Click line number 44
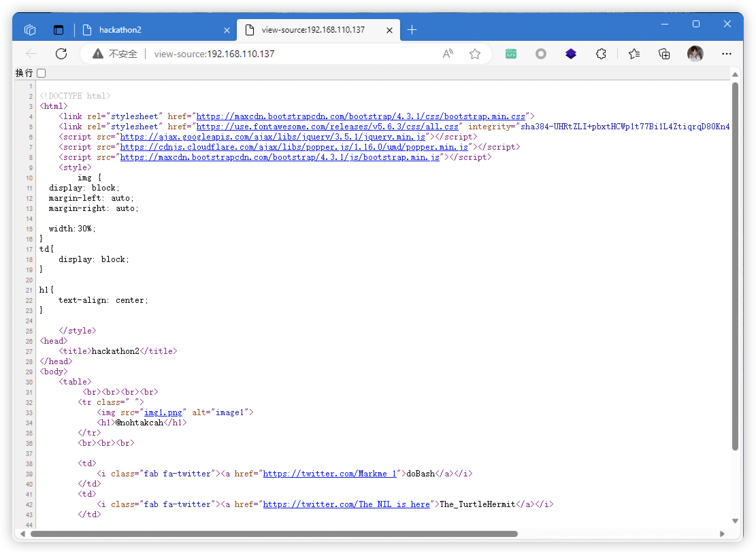The image size is (756, 554). tap(29, 525)
